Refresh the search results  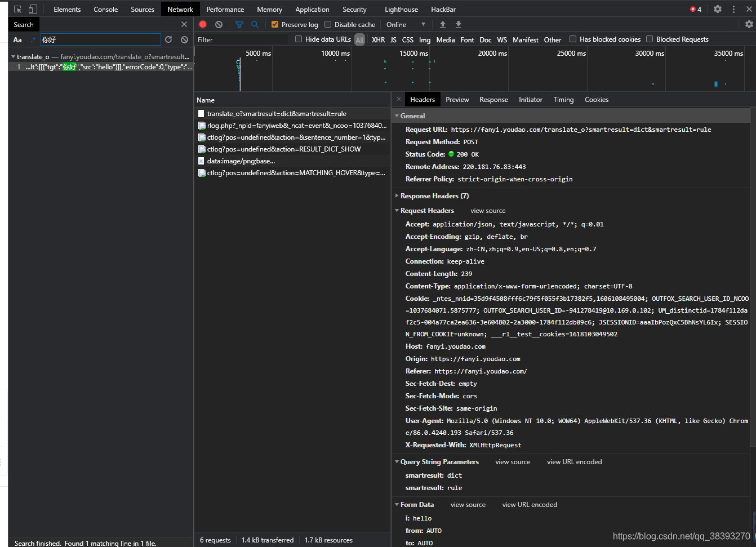click(x=168, y=39)
